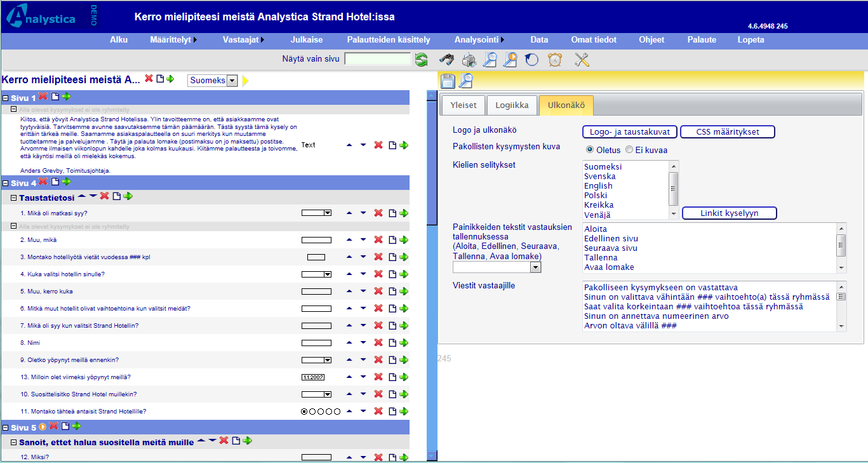
Task: Click the green refresh arrows icon
Action: click(x=421, y=60)
